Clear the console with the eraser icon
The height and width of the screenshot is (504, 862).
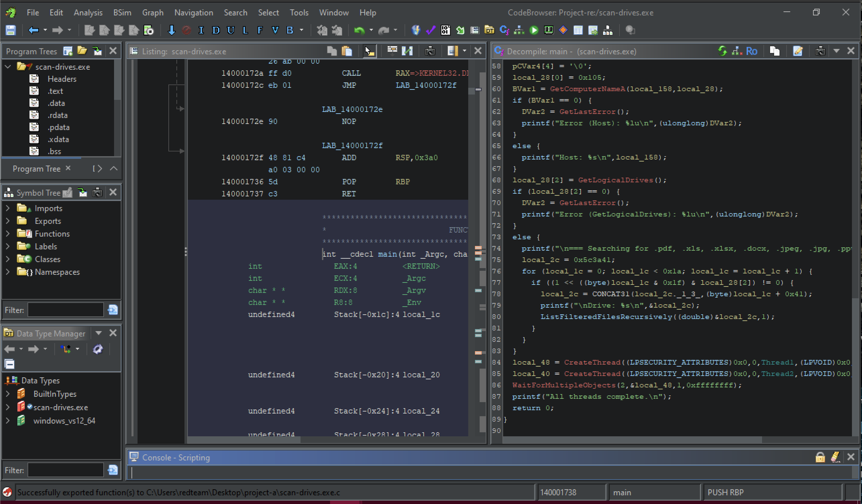pos(835,457)
